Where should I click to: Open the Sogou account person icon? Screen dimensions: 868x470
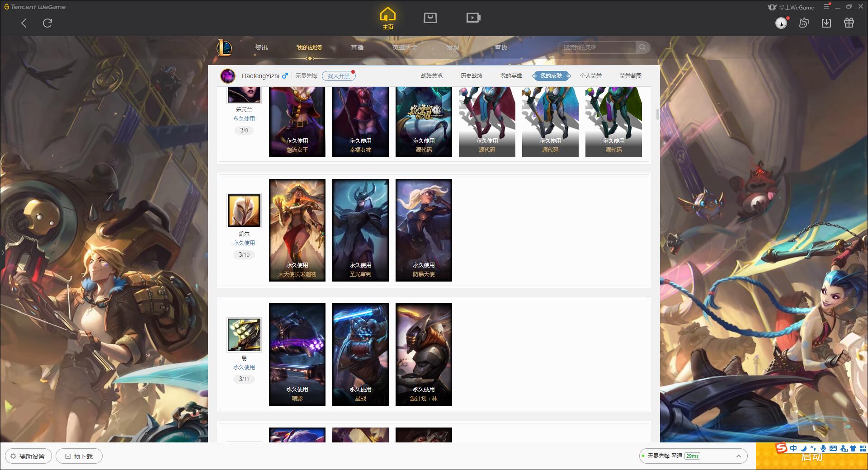pos(844,448)
